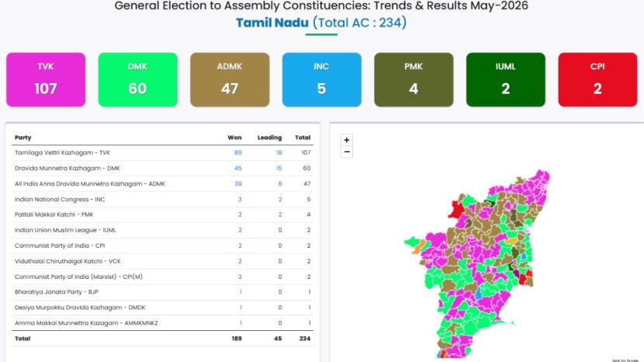Click the Leading column header
The width and height of the screenshot is (644, 362).
point(270,137)
